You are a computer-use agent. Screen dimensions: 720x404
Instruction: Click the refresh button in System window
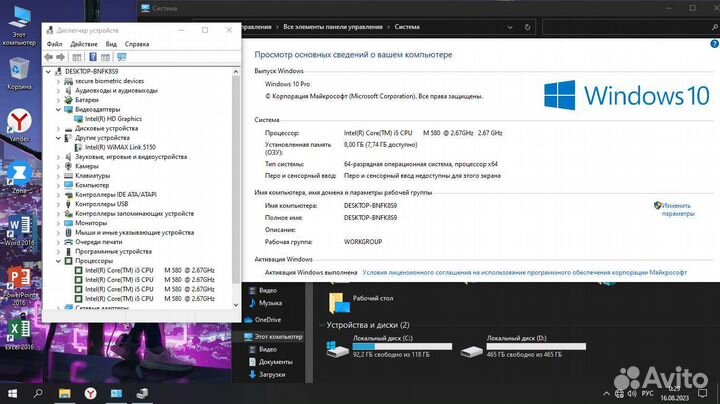coord(527,28)
